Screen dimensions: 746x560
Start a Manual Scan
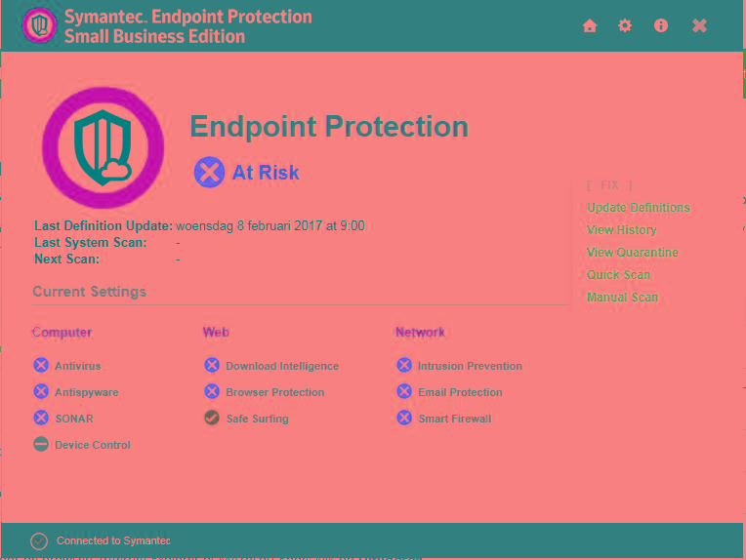pos(623,298)
